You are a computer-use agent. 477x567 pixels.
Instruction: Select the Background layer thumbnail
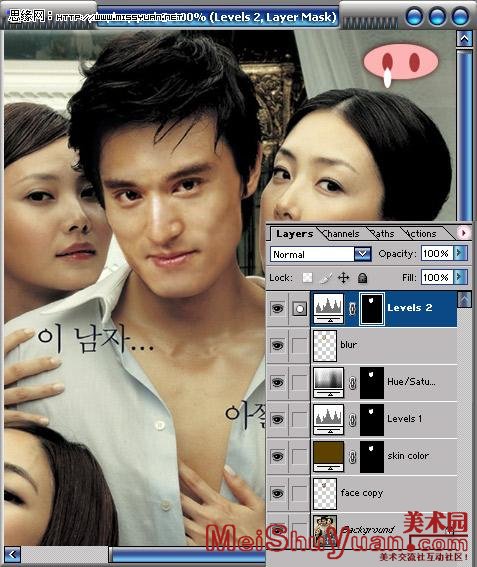pyautogui.click(x=325, y=530)
